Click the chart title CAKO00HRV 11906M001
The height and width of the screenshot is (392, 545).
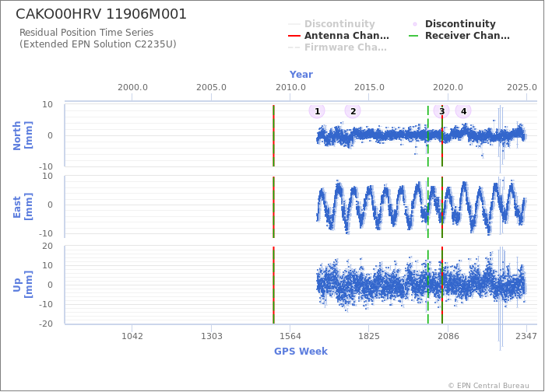pos(101,14)
